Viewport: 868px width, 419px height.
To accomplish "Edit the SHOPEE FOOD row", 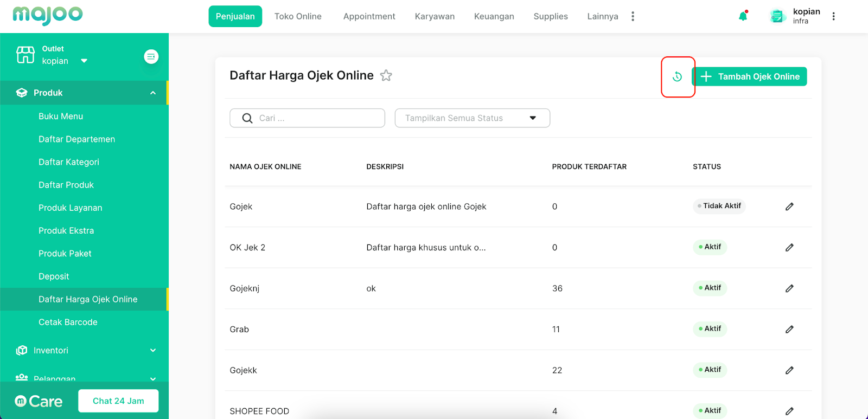I will click(789, 411).
